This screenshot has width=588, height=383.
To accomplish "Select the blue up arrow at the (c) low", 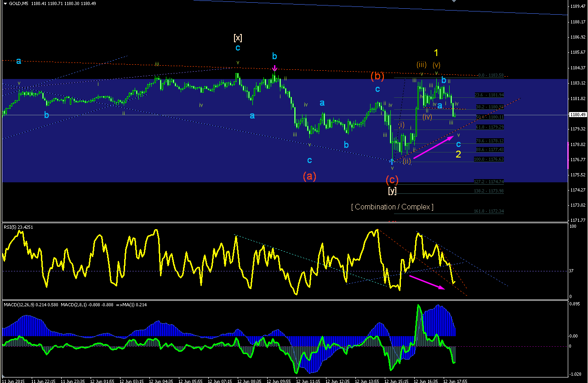I will 392,162.
